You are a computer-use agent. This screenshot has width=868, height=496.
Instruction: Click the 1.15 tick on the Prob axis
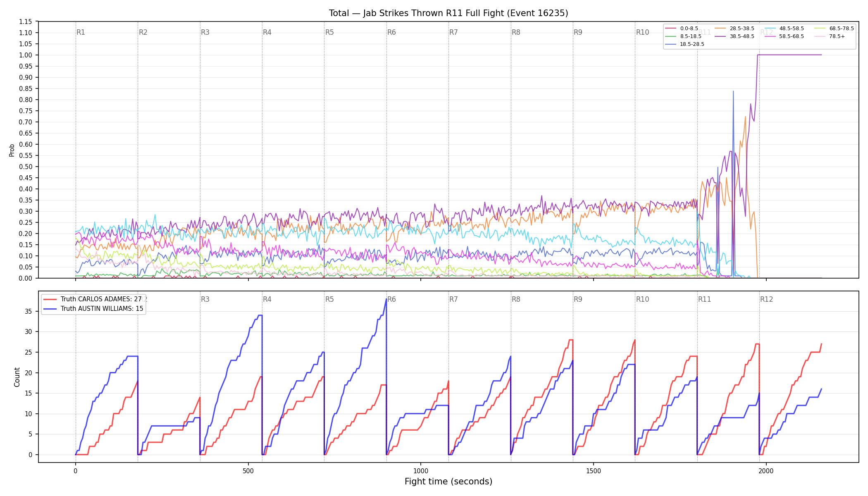tap(26, 21)
